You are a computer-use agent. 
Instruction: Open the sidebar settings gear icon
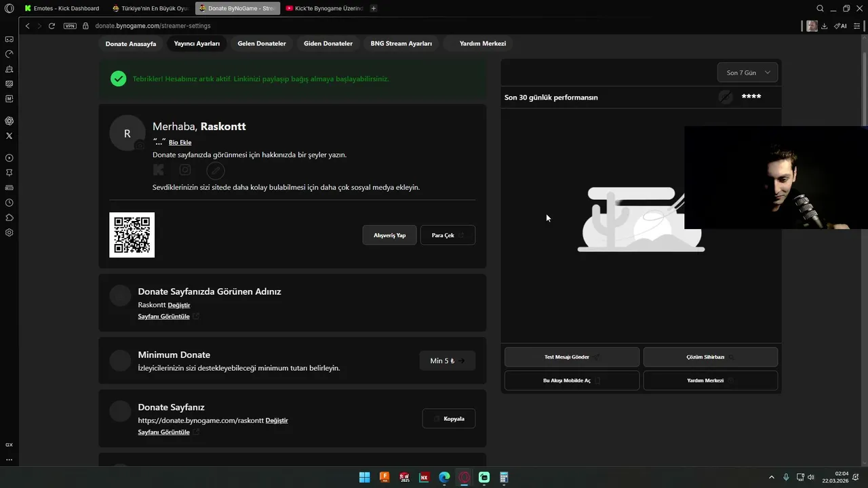click(x=9, y=232)
